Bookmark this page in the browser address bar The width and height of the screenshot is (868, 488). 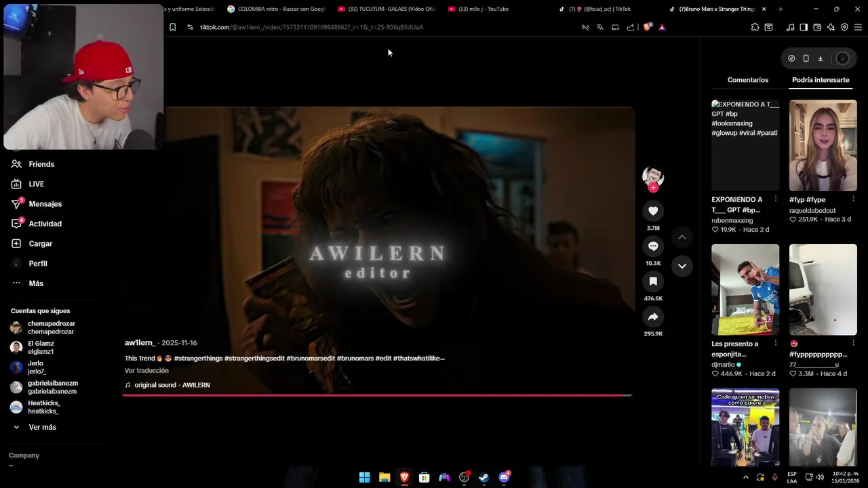(172, 27)
